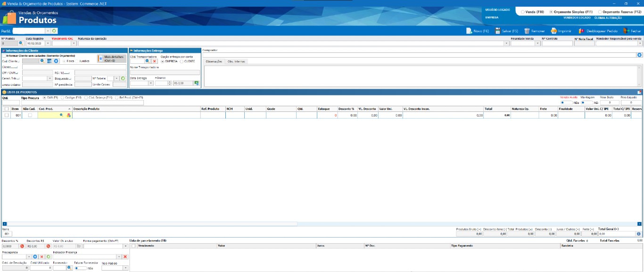644x272 pixels.
Task: Clear the transportadora with red X icon
Action: click(154, 61)
